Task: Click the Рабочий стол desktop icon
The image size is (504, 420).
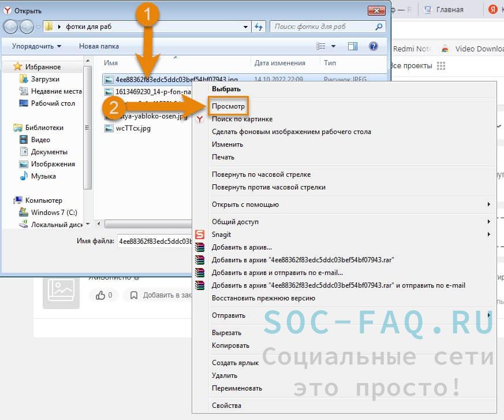Action: (24, 103)
